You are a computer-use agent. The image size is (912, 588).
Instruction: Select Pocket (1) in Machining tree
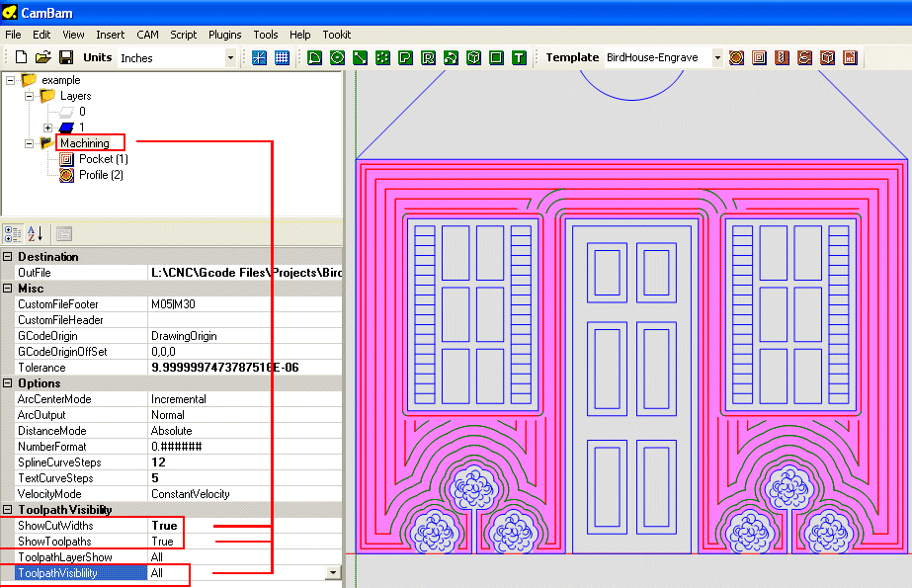[103, 159]
